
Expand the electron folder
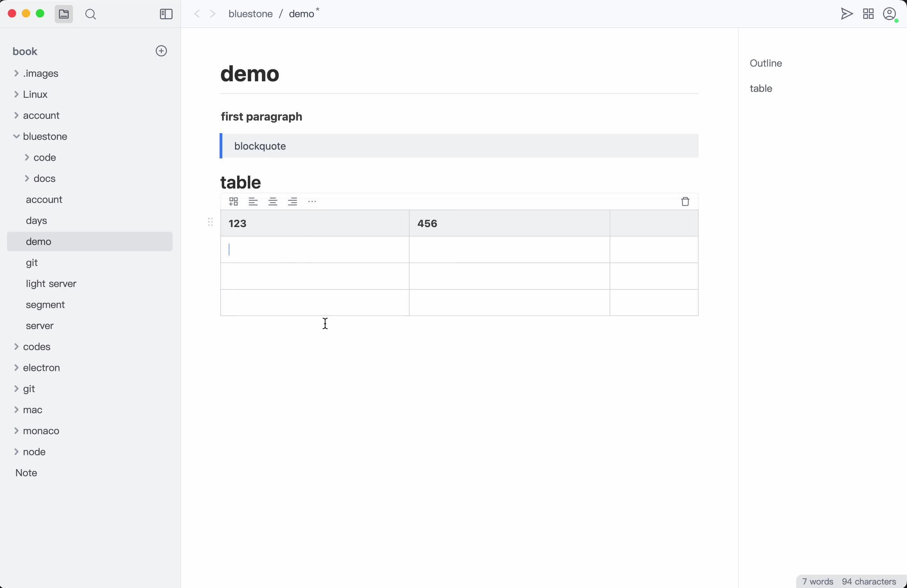pos(16,368)
